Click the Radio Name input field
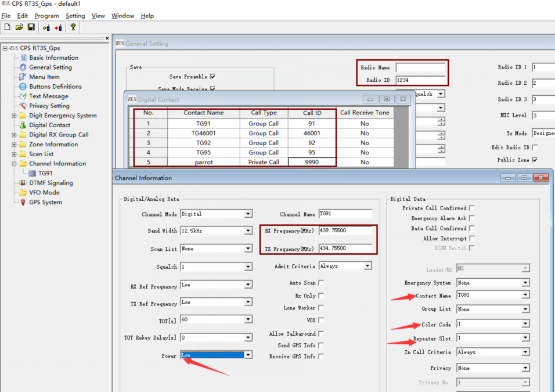 pyautogui.click(x=420, y=67)
